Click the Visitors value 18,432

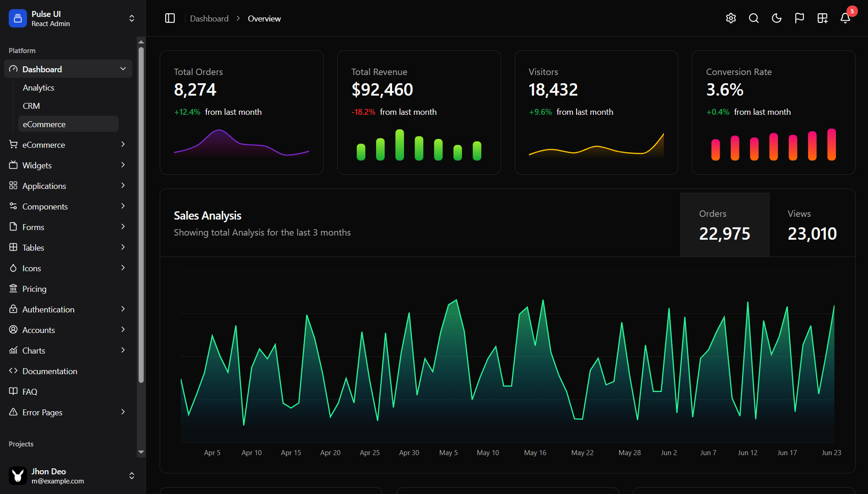coord(553,90)
